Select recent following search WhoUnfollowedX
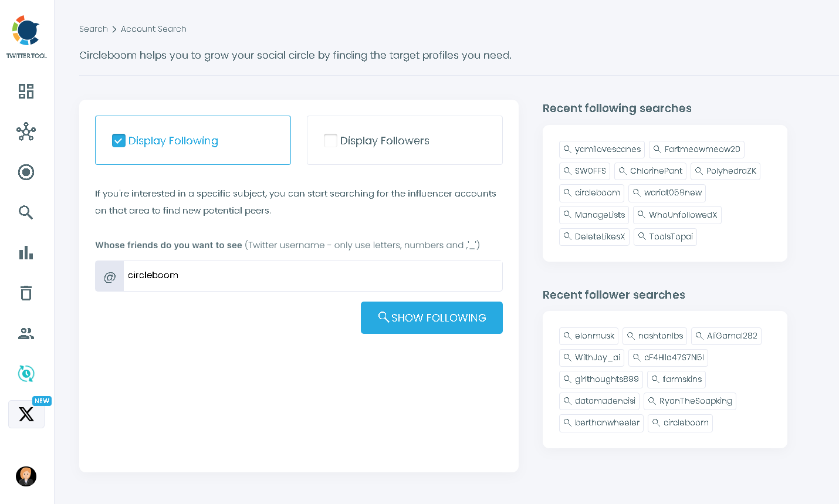 point(677,215)
